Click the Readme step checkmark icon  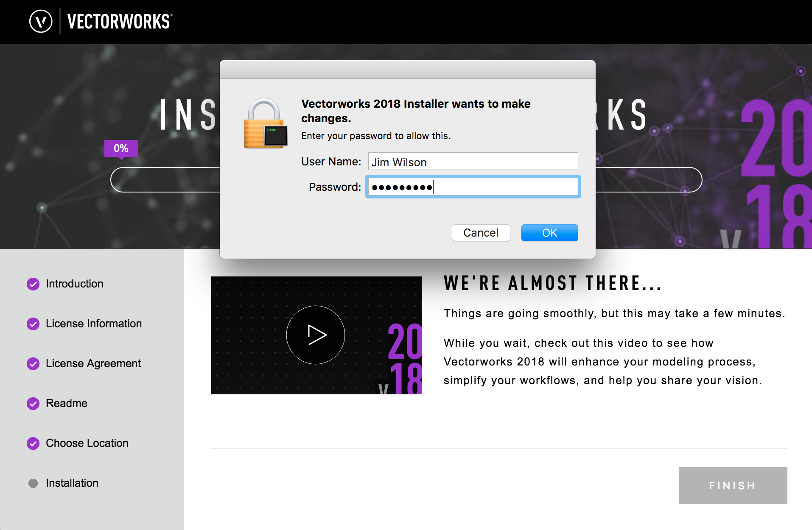pyautogui.click(x=33, y=404)
